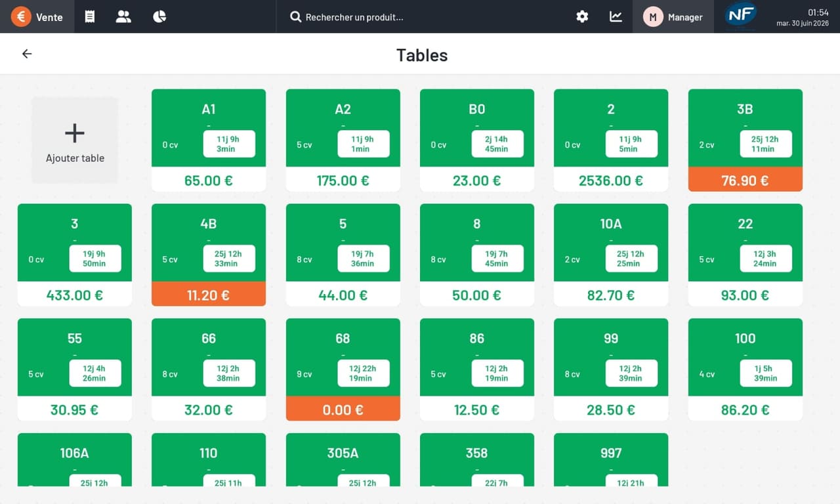The width and height of the screenshot is (840, 504).
Task: Select table 8 with 50.00 €
Action: tap(477, 255)
